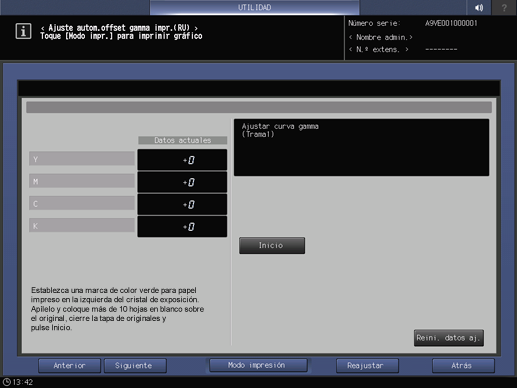Select the Y current data value field
The height and width of the screenshot is (388, 517).
182,160
